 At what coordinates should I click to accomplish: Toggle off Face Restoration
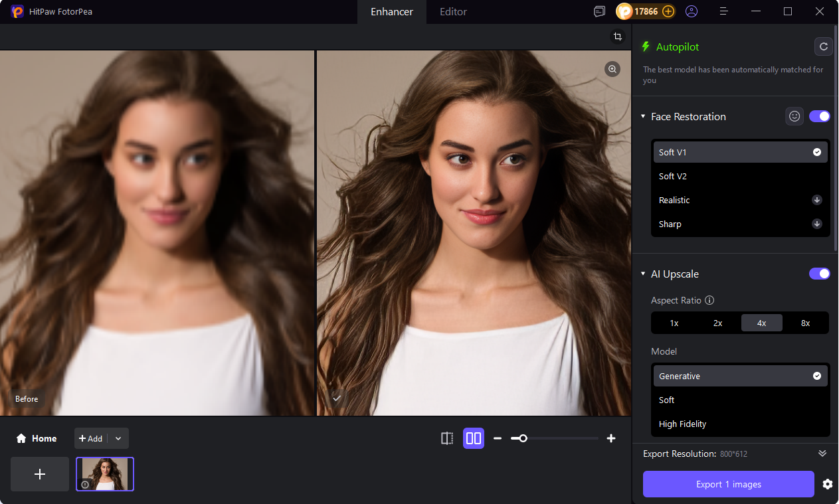(x=820, y=116)
